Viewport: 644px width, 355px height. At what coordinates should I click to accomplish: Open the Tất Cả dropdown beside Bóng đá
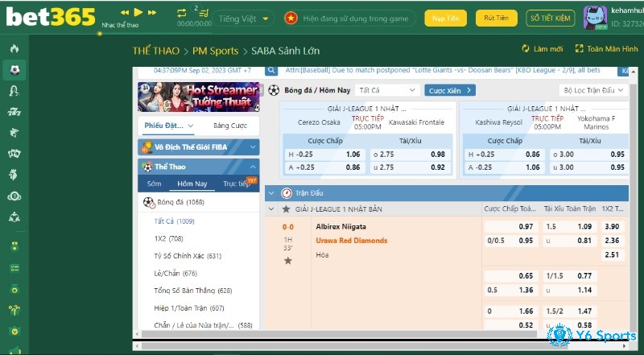click(x=387, y=90)
